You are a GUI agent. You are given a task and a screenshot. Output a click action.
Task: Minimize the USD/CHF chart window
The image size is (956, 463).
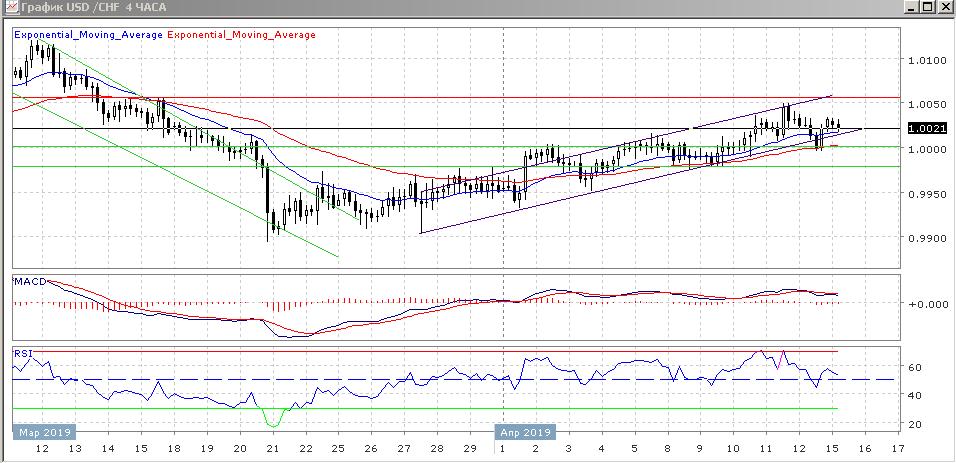point(910,7)
